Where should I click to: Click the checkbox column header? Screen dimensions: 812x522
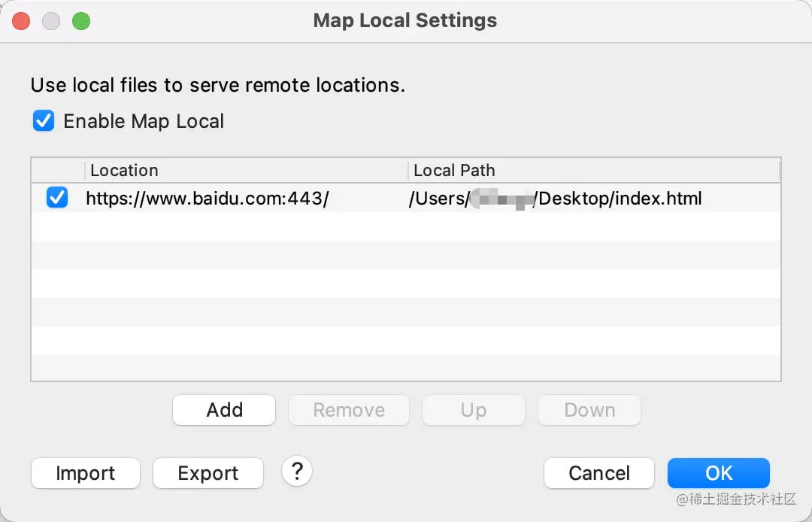point(58,170)
